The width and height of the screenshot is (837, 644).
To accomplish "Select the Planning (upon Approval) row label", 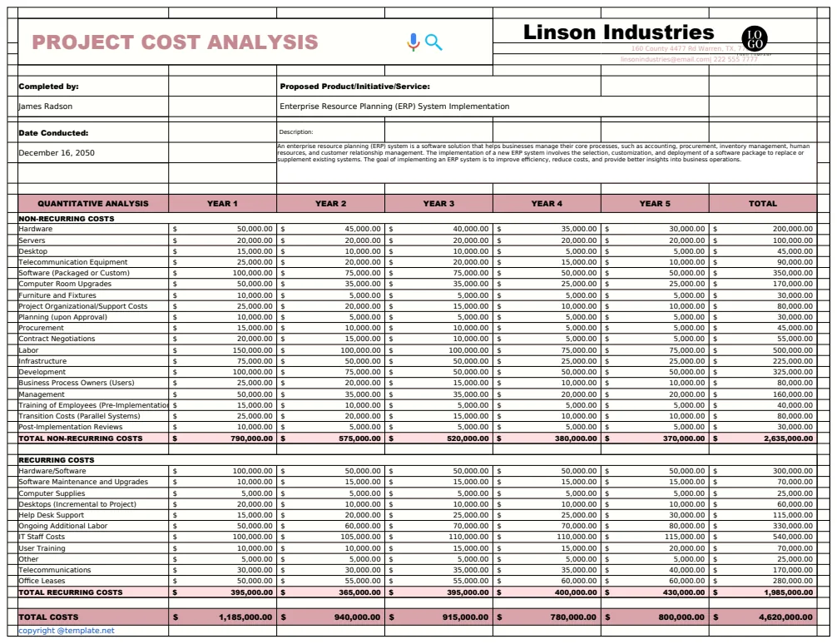I will point(63,317).
